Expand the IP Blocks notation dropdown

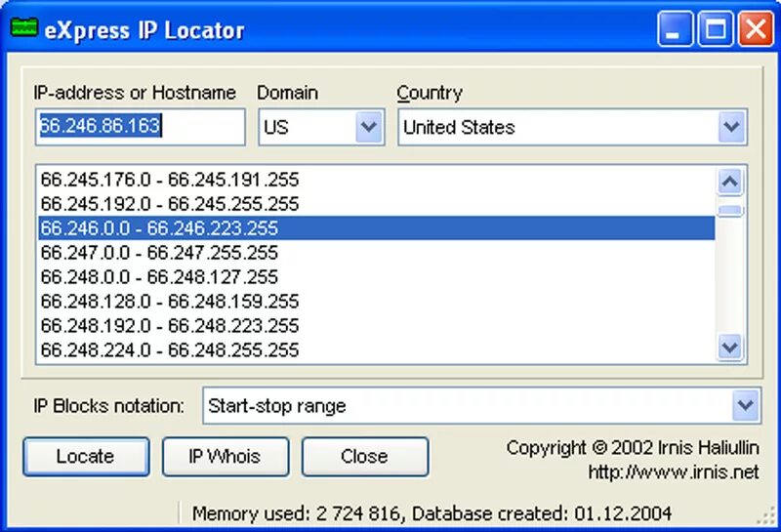click(745, 405)
